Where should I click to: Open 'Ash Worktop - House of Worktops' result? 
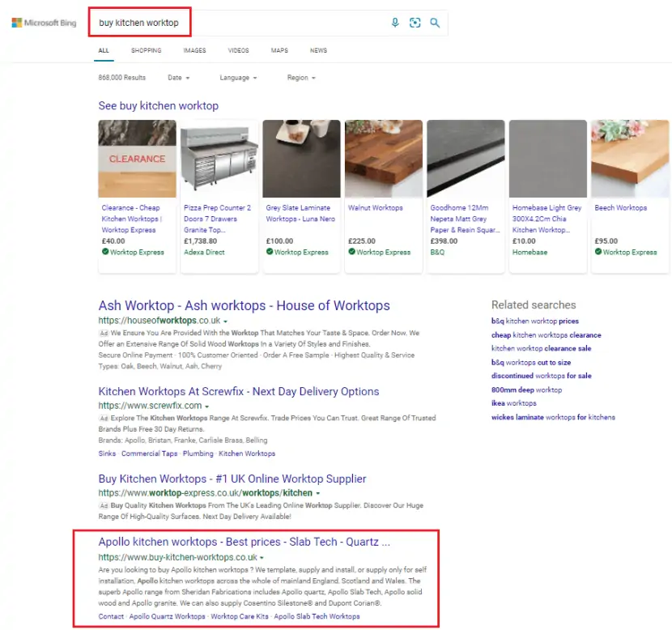click(244, 305)
